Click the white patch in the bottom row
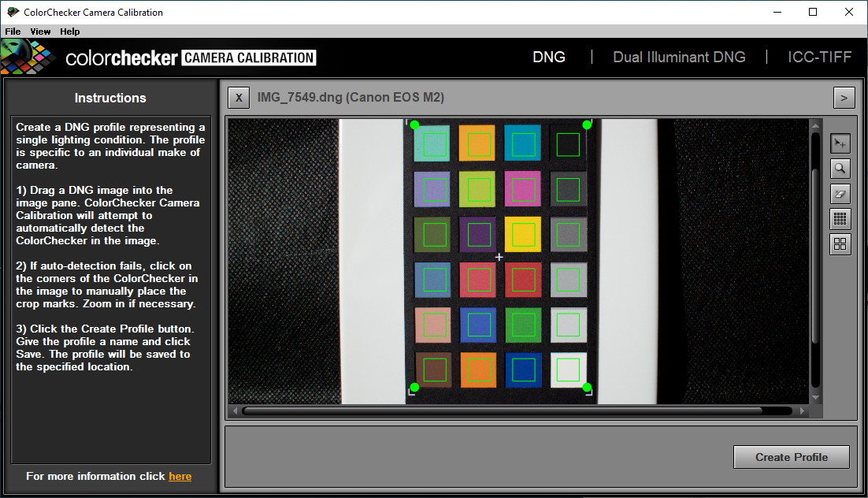Screen dimensions: 868x498 pyautogui.click(x=569, y=370)
